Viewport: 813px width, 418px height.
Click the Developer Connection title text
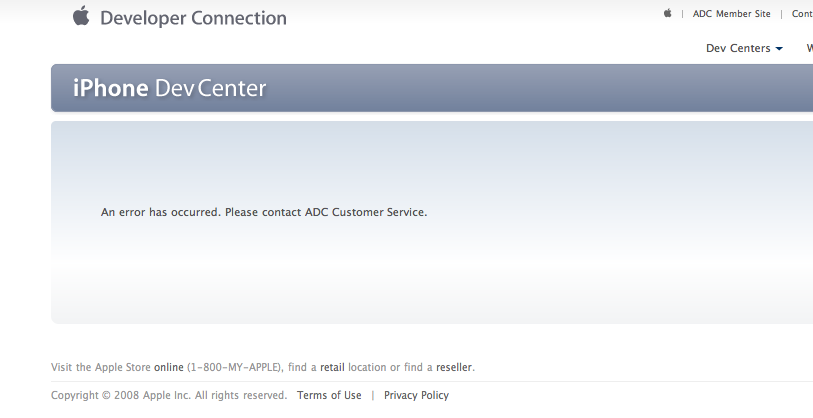tap(193, 18)
